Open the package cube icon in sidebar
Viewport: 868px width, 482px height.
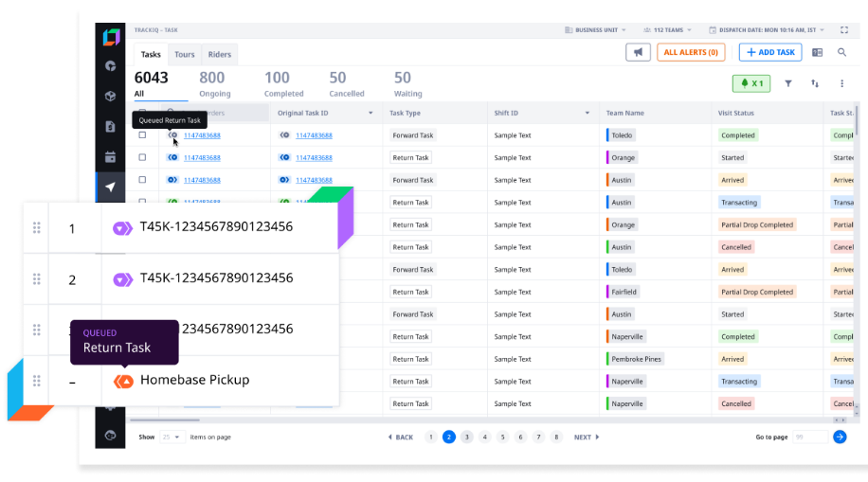[111, 97]
